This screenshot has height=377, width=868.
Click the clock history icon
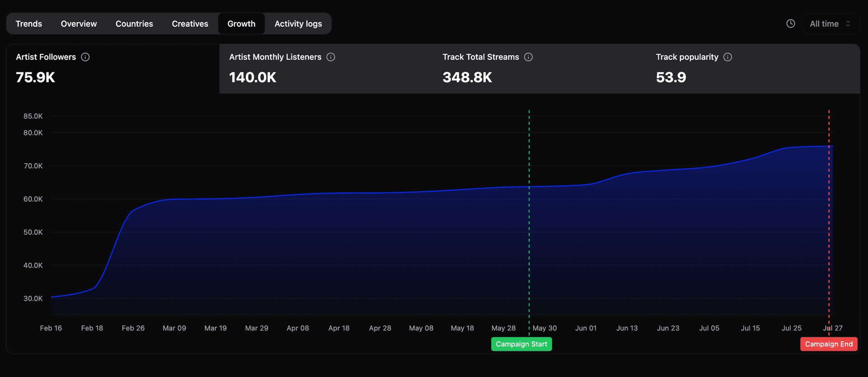point(791,24)
